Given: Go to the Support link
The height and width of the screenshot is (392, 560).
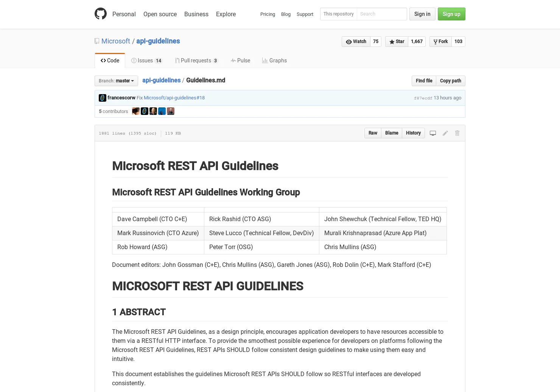Looking at the screenshot, I should (x=305, y=14).
